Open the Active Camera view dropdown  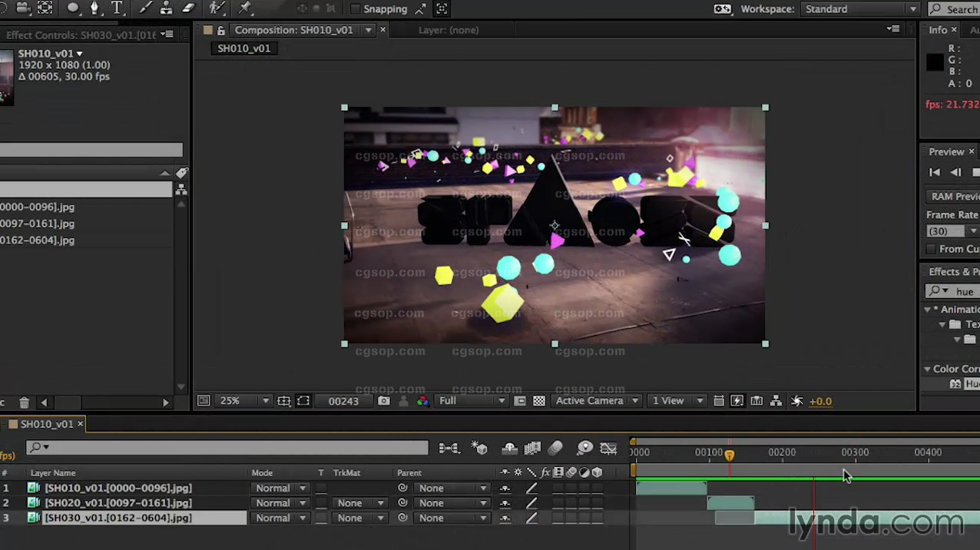click(597, 401)
